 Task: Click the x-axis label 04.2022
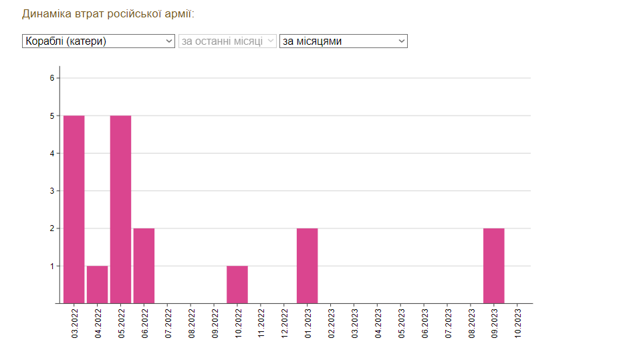pyautogui.click(x=98, y=324)
